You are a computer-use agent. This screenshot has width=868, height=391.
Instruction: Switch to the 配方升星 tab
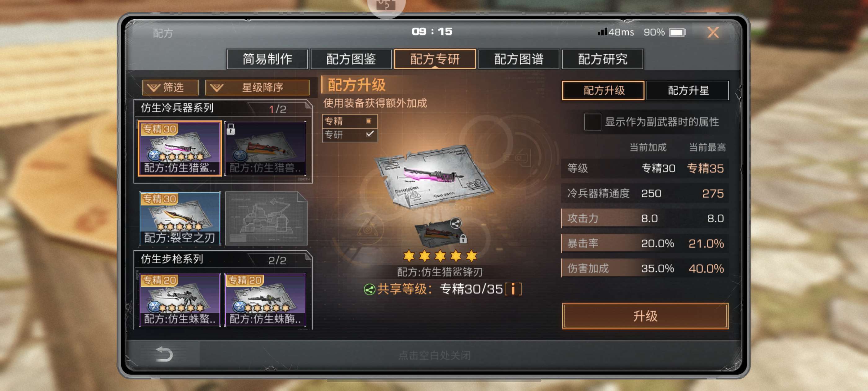point(688,90)
